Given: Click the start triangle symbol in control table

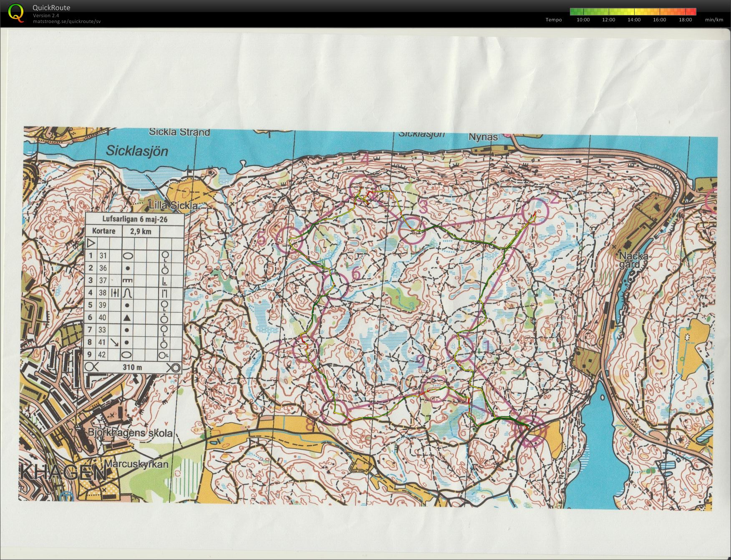Looking at the screenshot, I should pyautogui.click(x=91, y=243).
